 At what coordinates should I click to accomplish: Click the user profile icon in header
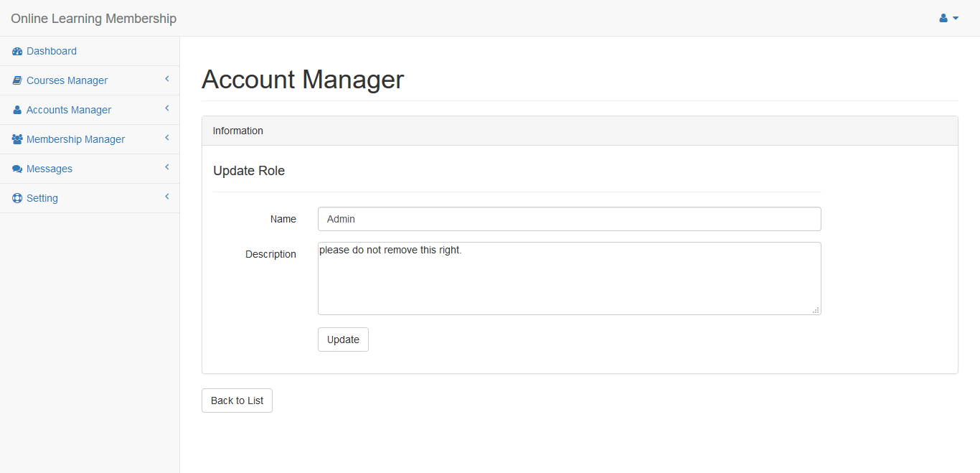tap(943, 19)
